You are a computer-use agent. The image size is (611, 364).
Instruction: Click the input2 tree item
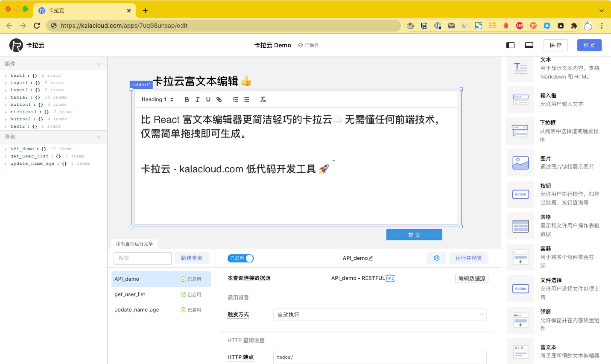click(37, 90)
